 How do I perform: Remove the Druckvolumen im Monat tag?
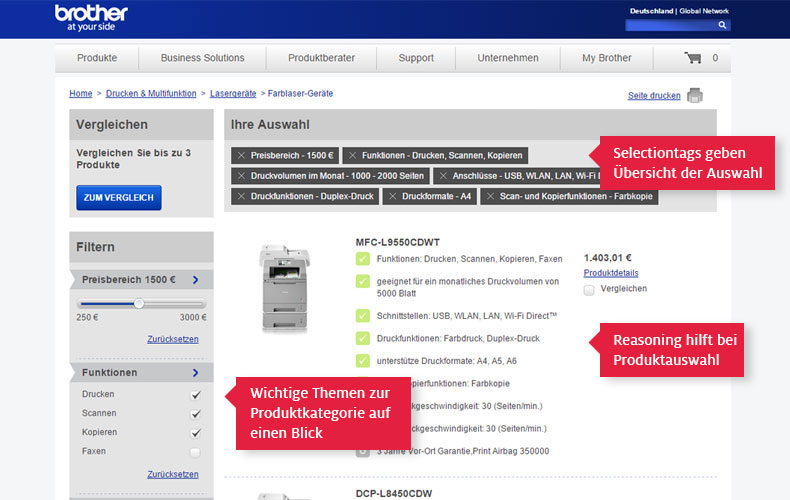241,176
